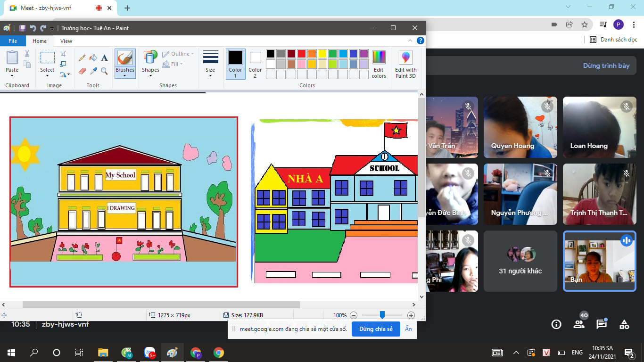The image size is (644, 362).
Task: Expand the Shapes gallery dropdown
Action: tap(150, 75)
